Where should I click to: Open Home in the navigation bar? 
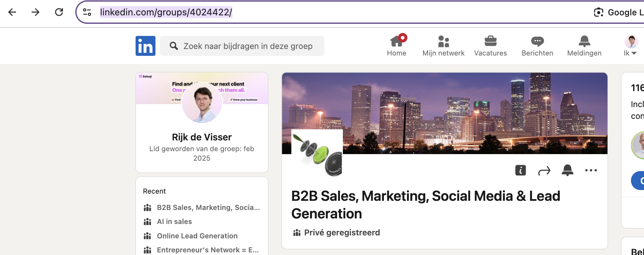pyautogui.click(x=397, y=46)
